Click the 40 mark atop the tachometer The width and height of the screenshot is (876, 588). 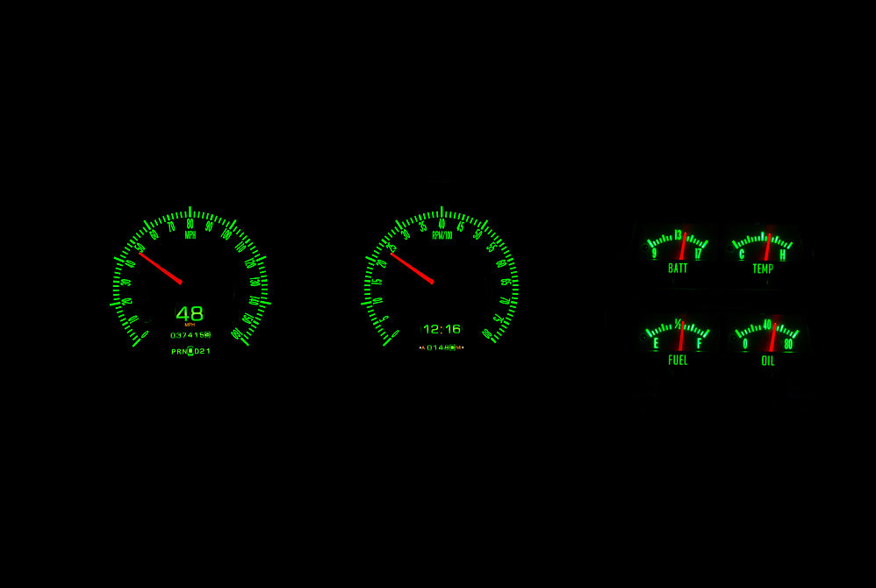tap(442, 225)
